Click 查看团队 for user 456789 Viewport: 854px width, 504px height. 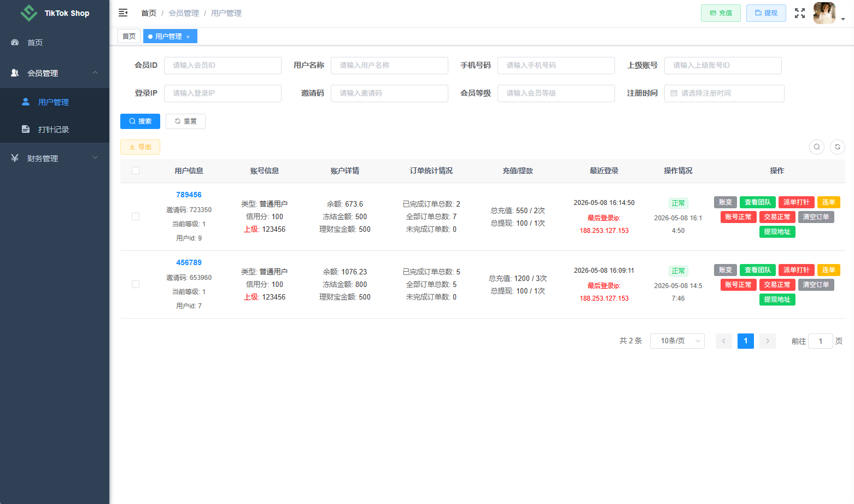pos(757,270)
